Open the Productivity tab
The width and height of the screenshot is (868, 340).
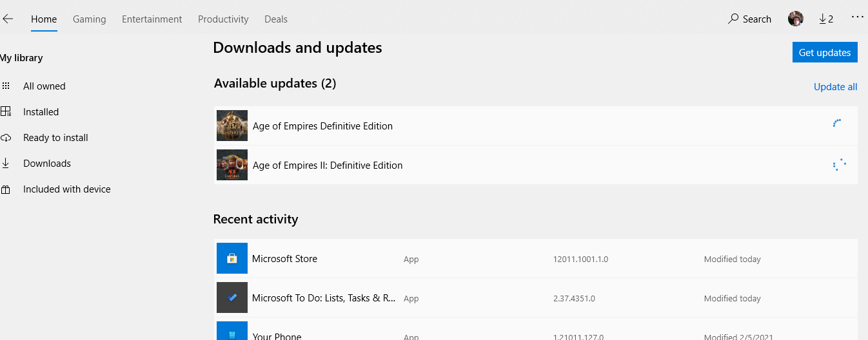(x=223, y=19)
